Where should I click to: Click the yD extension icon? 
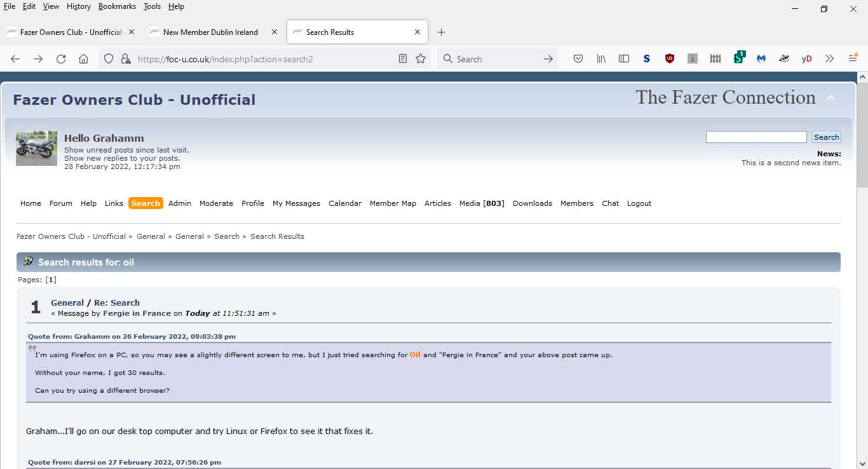tap(806, 59)
